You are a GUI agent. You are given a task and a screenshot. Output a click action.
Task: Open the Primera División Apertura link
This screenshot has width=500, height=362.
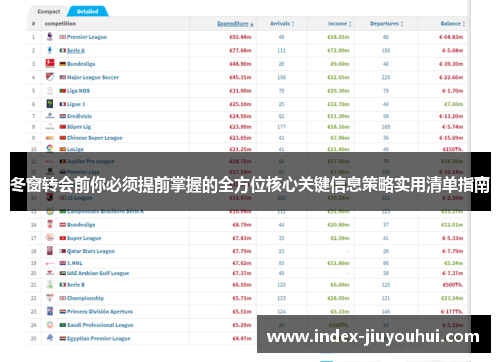click(x=100, y=312)
